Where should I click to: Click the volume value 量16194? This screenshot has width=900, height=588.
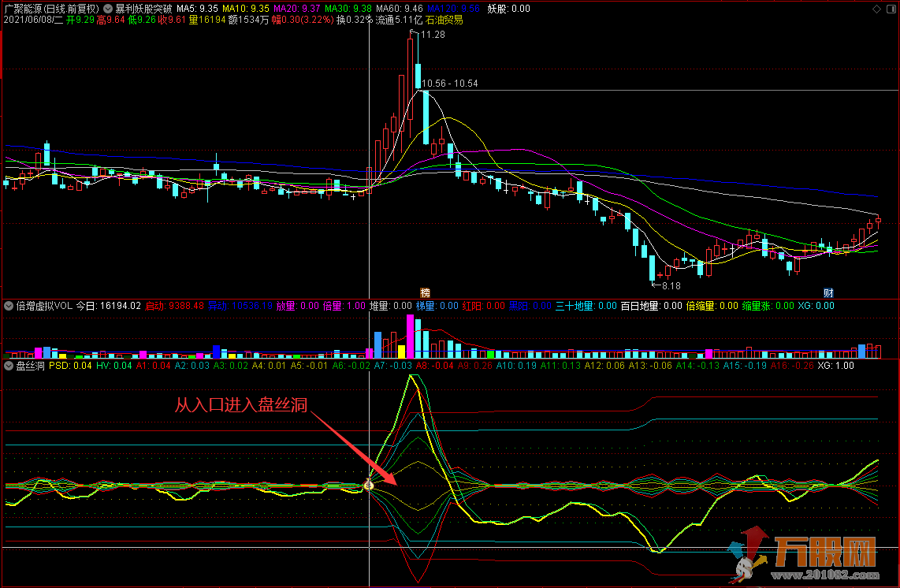(x=207, y=20)
